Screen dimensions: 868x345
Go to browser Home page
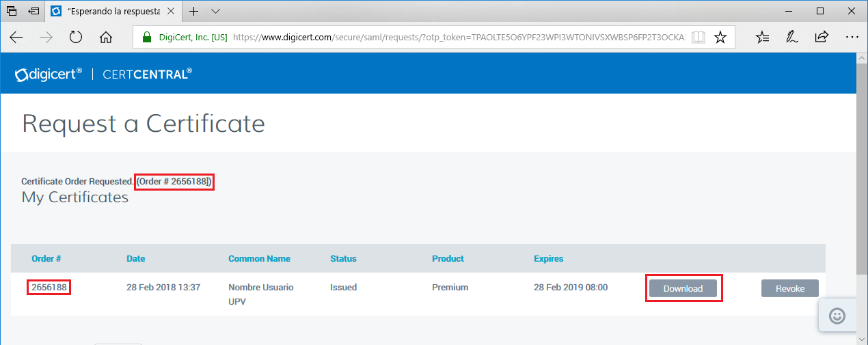click(x=106, y=38)
